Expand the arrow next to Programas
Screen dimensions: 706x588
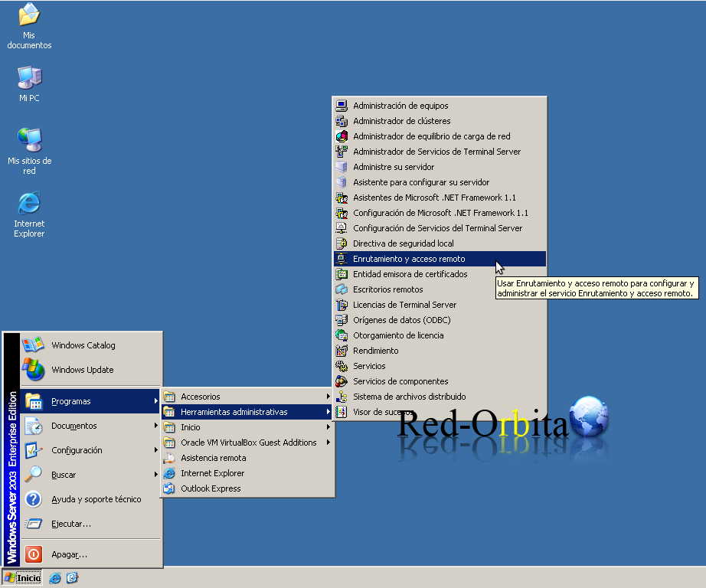tap(155, 401)
